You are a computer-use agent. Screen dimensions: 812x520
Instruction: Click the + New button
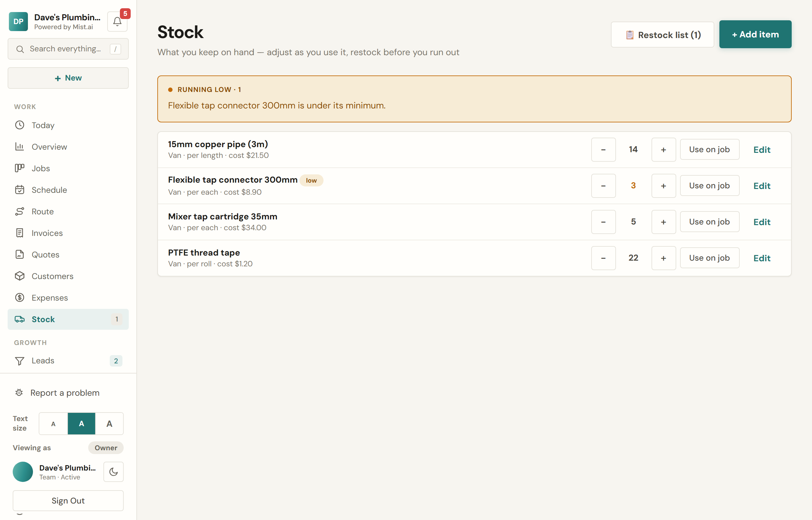click(68, 78)
